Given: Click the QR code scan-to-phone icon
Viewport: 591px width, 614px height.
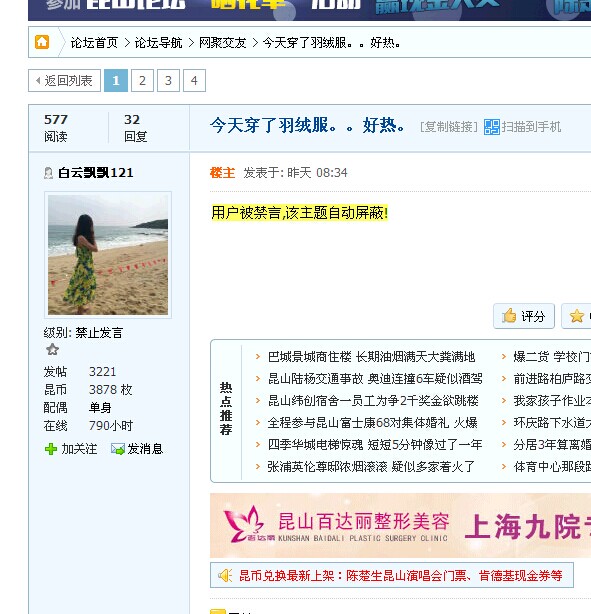Looking at the screenshot, I should [x=492, y=127].
